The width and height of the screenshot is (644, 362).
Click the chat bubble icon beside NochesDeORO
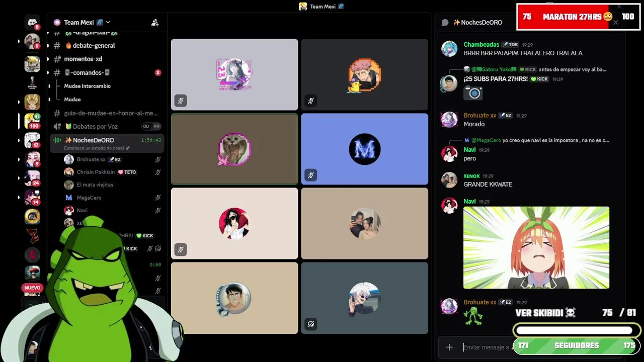[445, 22]
